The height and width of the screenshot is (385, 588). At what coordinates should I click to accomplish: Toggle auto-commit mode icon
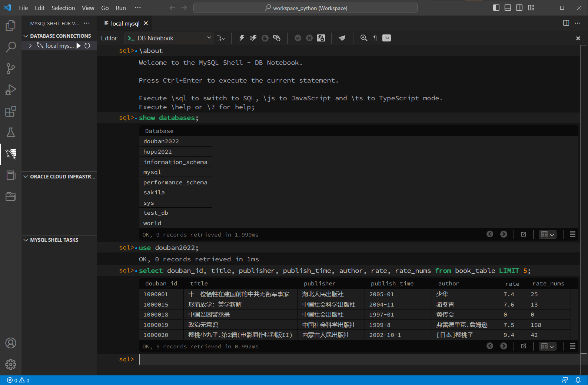click(x=321, y=38)
